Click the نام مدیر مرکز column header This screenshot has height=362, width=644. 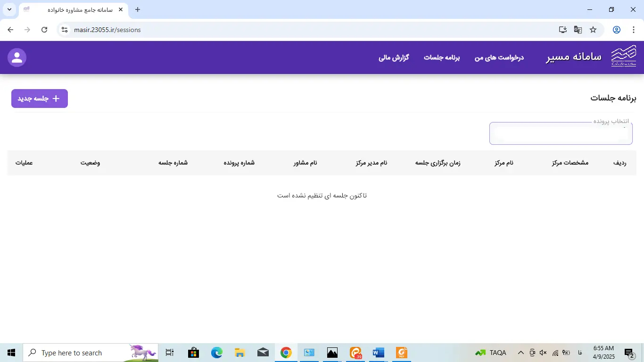pyautogui.click(x=372, y=163)
